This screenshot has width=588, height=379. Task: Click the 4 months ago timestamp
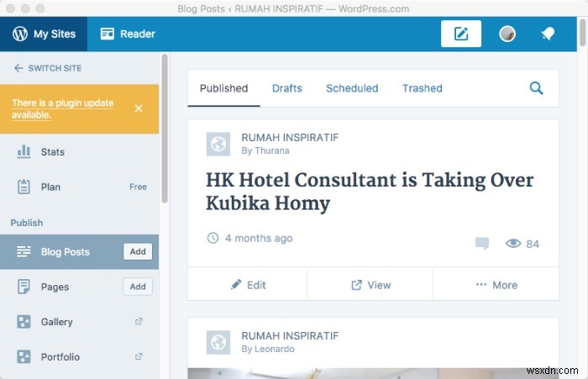click(x=259, y=239)
